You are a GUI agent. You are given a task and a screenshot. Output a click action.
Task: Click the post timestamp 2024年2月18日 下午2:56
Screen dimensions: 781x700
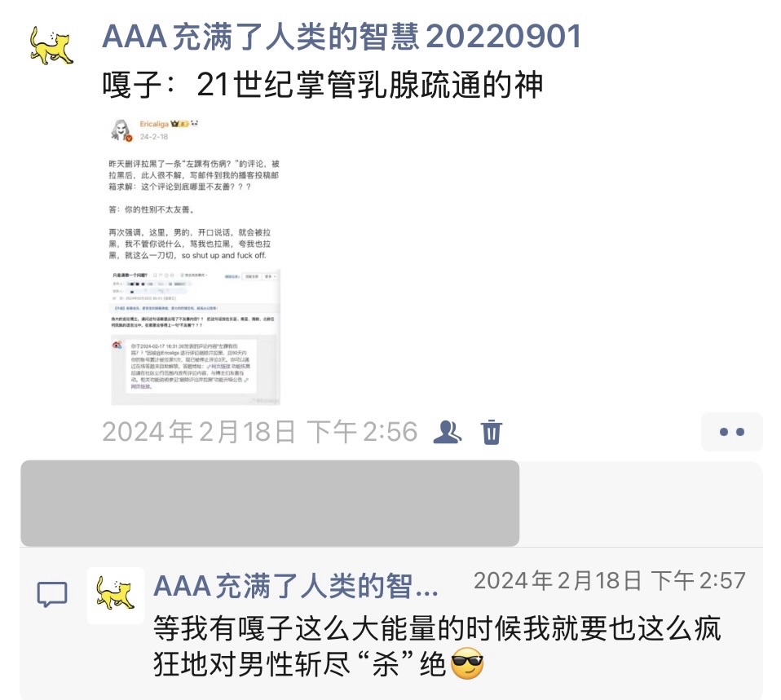(259, 432)
